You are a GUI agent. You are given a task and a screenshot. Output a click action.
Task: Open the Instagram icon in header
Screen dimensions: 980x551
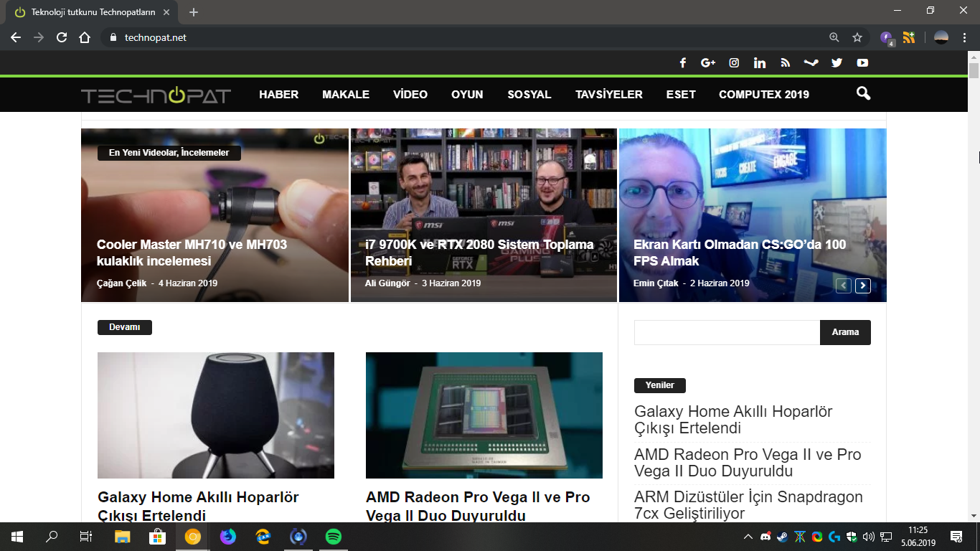(x=734, y=63)
